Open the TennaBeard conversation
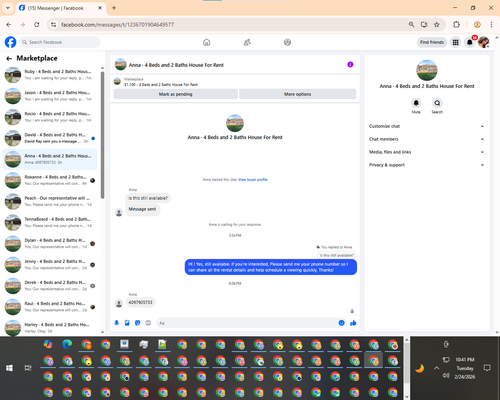Image resolution: width=500 pixels, height=400 pixels. click(50, 222)
